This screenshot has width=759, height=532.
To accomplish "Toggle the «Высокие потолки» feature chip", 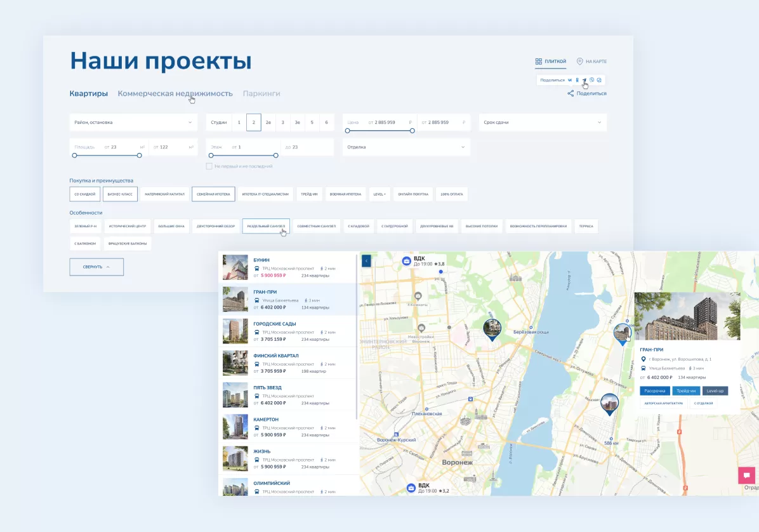I will pos(482,226).
